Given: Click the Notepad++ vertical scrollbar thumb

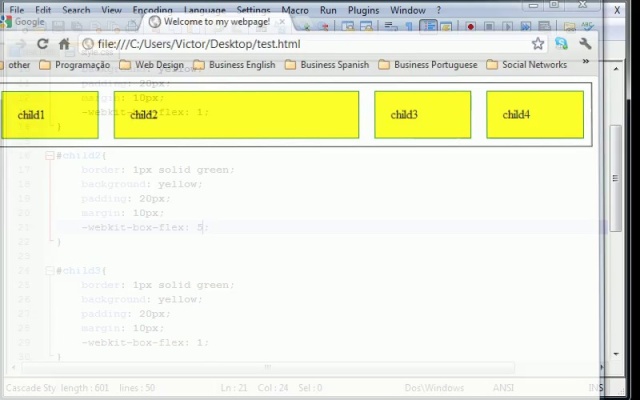Looking at the screenshot, I should click(616, 178).
